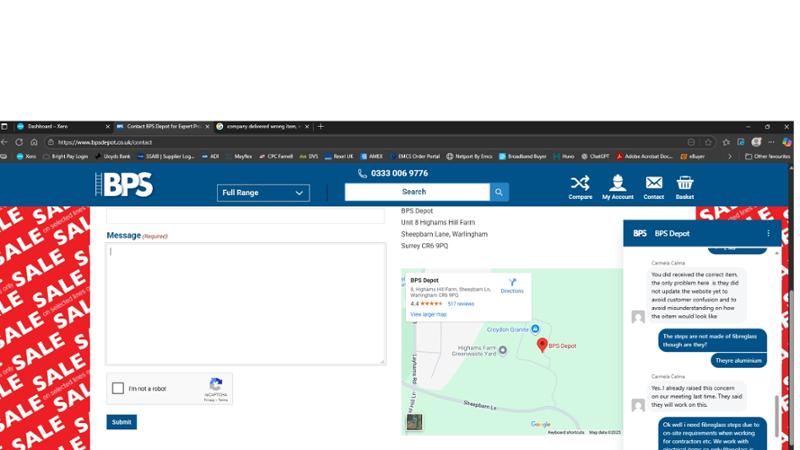Switch to company delivered wrong item tab
800x450 pixels.
[262, 127]
